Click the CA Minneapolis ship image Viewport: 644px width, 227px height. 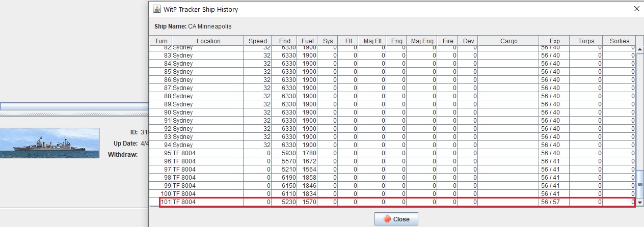click(x=49, y=143)
